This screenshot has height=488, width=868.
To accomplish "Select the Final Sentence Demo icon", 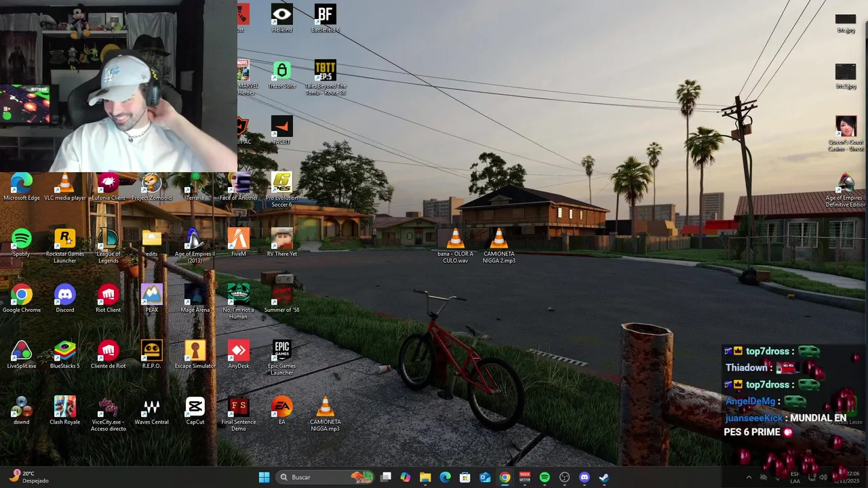I will click(239, 413).
